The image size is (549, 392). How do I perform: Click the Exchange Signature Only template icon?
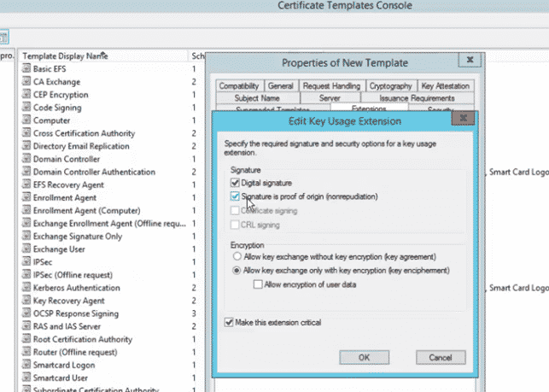pos(26,236)
